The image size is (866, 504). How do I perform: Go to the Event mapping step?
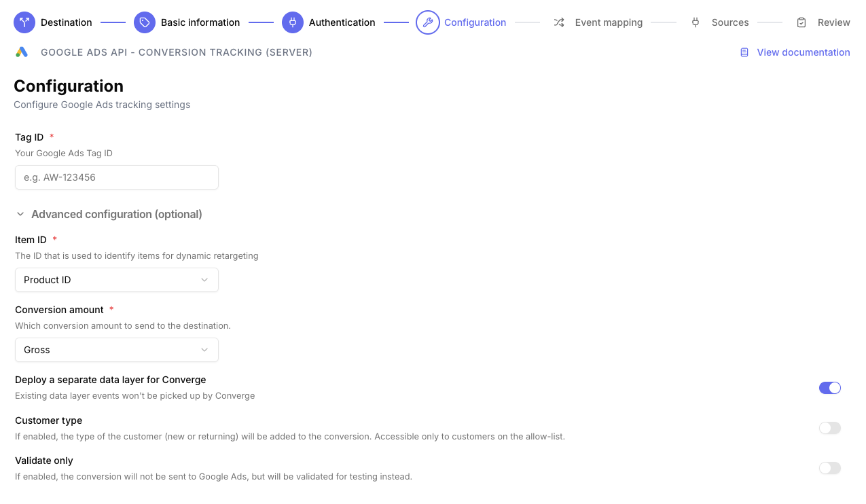[608, 22]
